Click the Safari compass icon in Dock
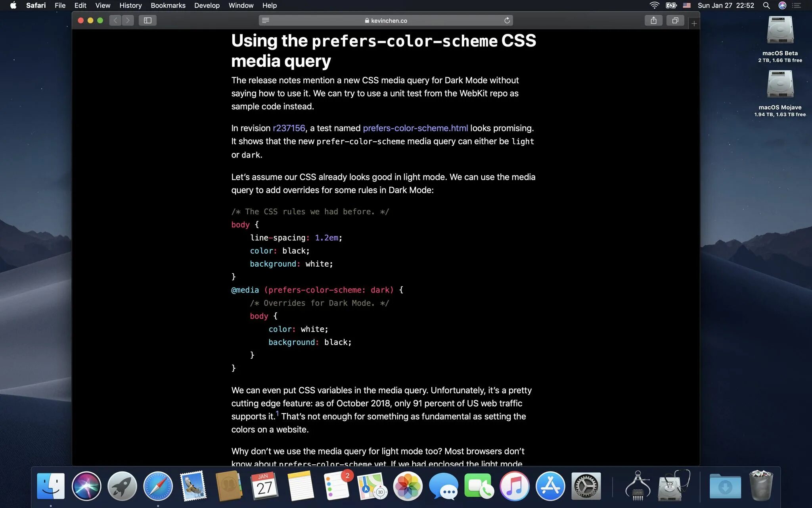The width and height of the screenshot is (812, 508). pos(158,486)
